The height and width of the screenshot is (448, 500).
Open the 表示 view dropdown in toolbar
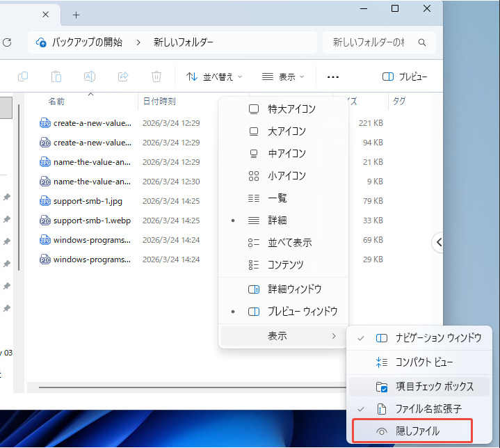click(283, 77)
